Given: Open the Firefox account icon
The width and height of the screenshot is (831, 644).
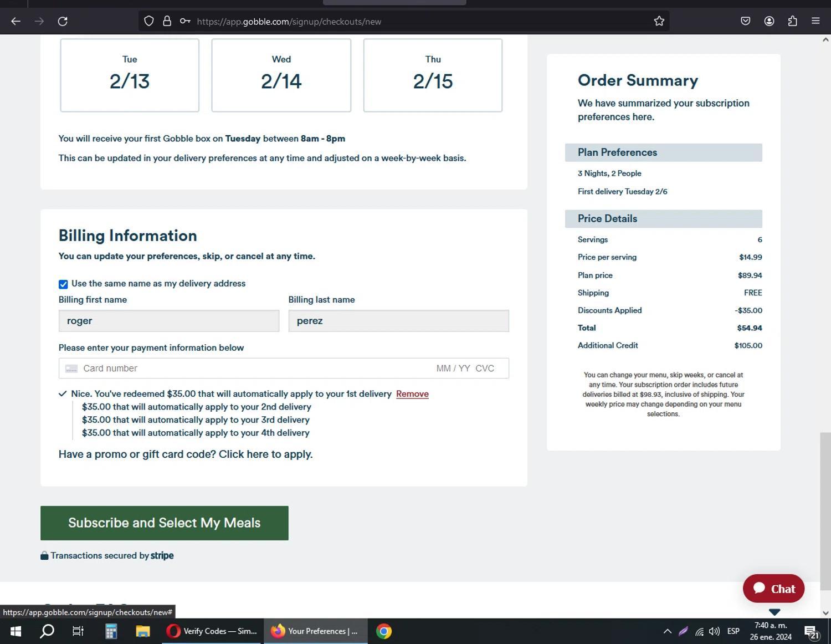Looking at the screenshot, I should click(769, 21).
